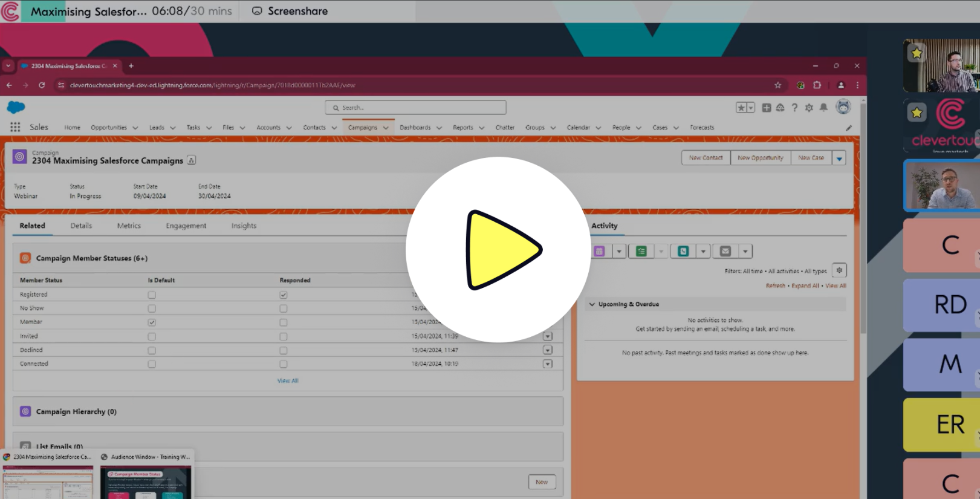
Task: Collapse the Upcoming & Overdue section
Action: tap(592, 304)
